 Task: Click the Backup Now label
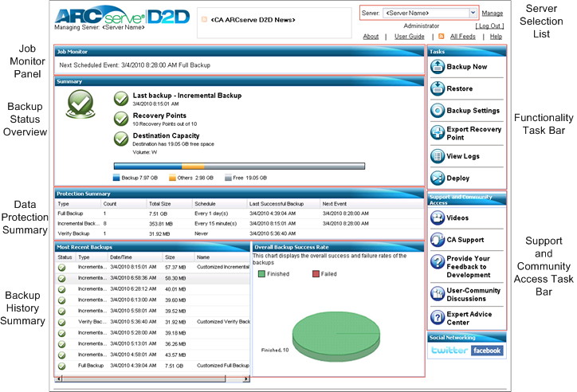point(466,67)
